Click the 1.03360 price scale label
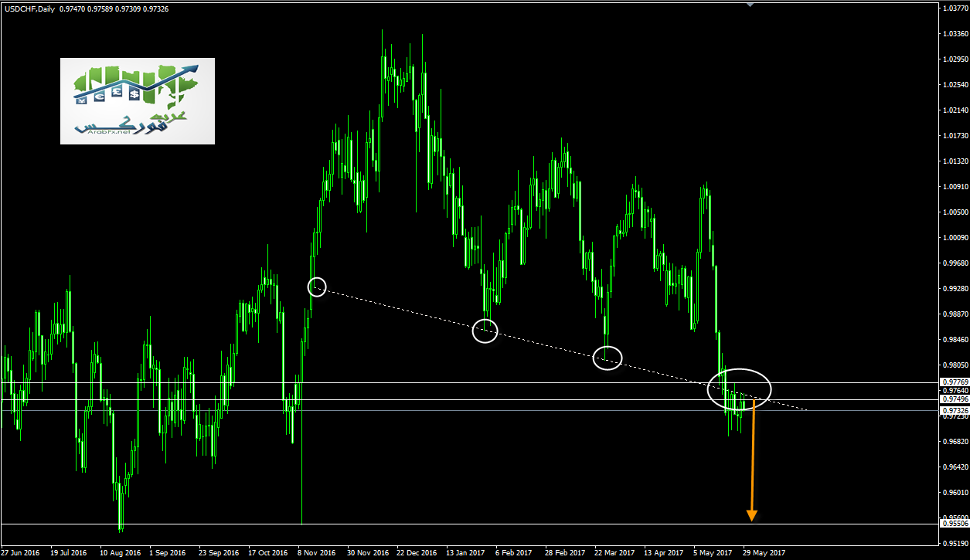The width and height of the screenshot is (970, 560). coord(956,34)
